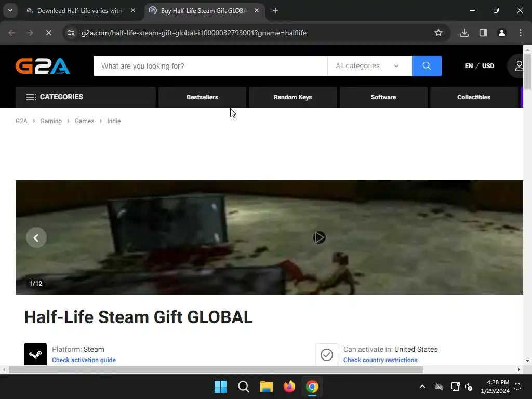Click Games breadcrumb link
Screen dimensions: 532x399
(85, 121)
